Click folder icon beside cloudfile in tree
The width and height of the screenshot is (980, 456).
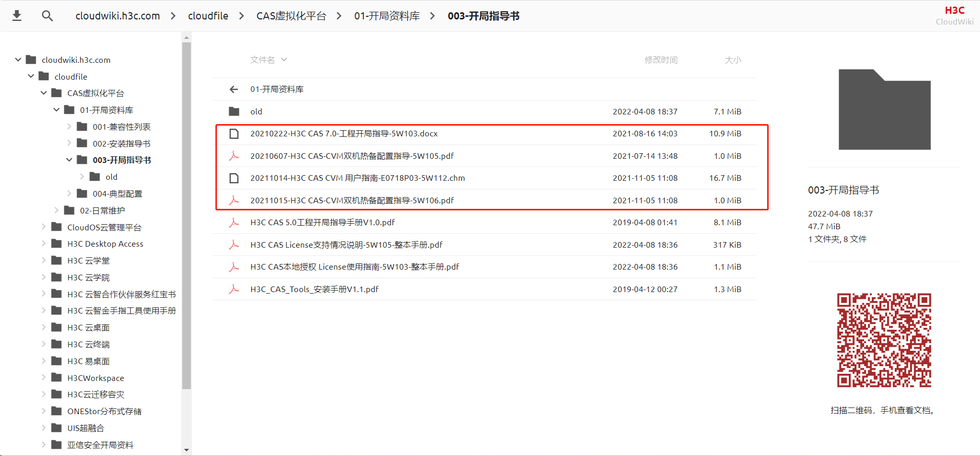pos(44,77)
